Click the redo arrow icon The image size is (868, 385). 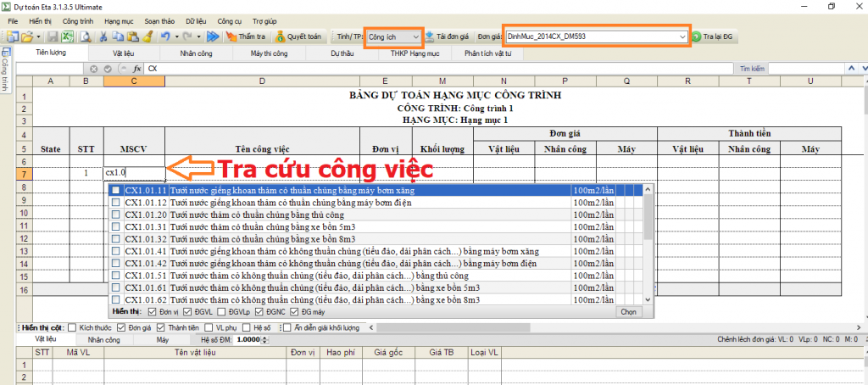(187, 36)
